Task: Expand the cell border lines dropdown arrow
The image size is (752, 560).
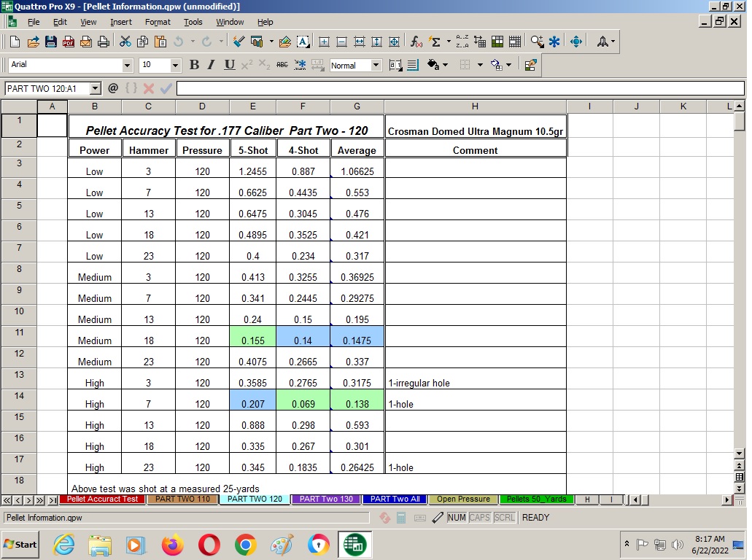Action: (480, 65)
